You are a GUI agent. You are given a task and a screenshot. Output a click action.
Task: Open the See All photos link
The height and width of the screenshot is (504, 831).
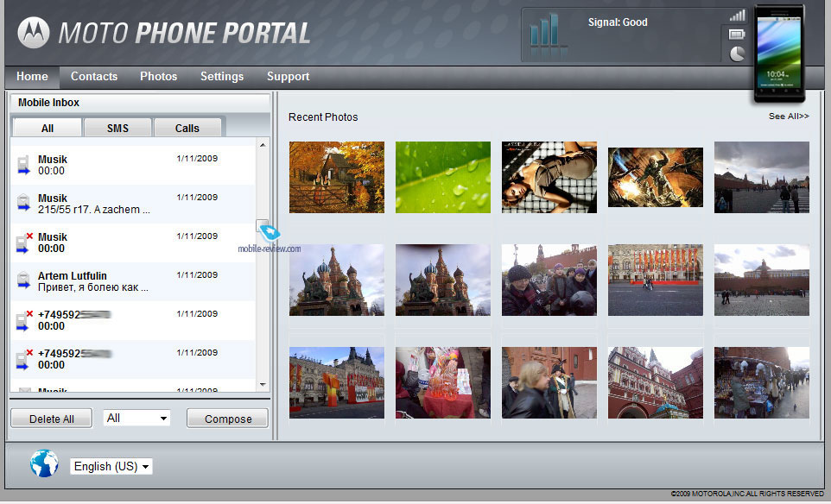coord(789,116)
